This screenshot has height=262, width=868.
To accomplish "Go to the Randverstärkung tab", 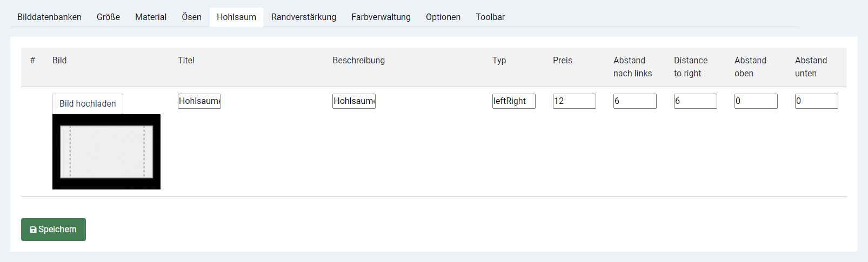I will tap(304, 17).
